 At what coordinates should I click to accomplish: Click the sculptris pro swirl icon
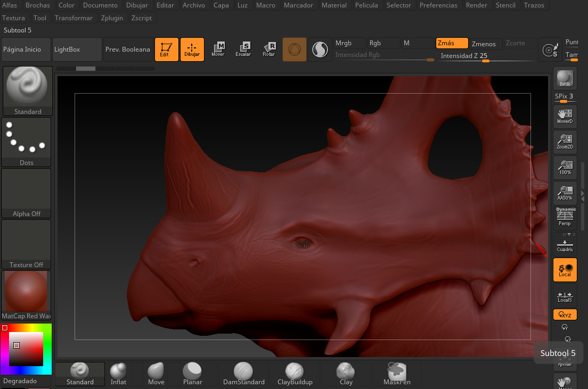coord(320,49)
